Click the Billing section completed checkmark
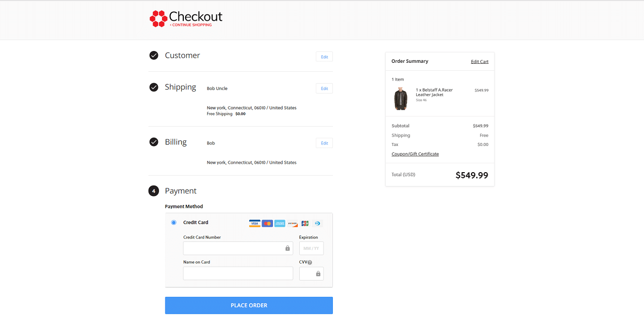The height and width of the screenshot is (328, 644). point(154,141)
